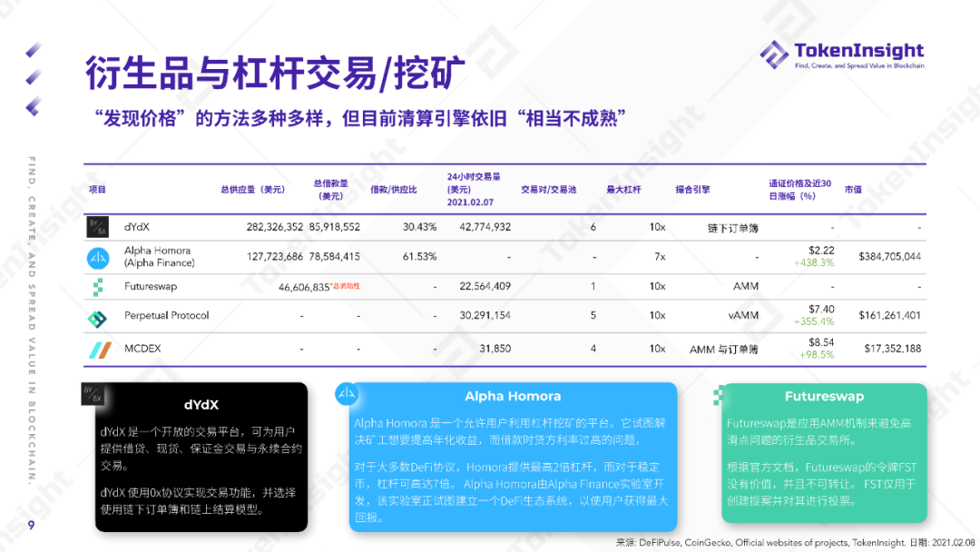
Task: Click the top purple dash decoration icon
Action: pos(34,49)
